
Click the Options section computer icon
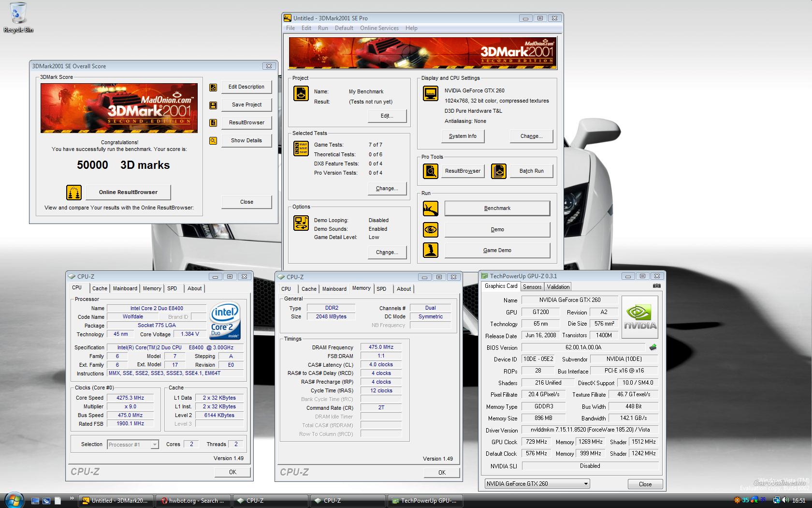coord(301,223)
